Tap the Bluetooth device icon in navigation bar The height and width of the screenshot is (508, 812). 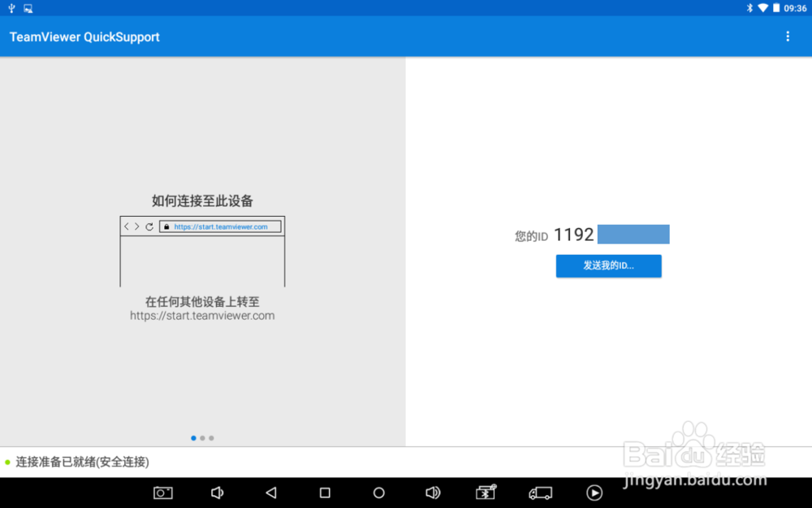point(486,493)
